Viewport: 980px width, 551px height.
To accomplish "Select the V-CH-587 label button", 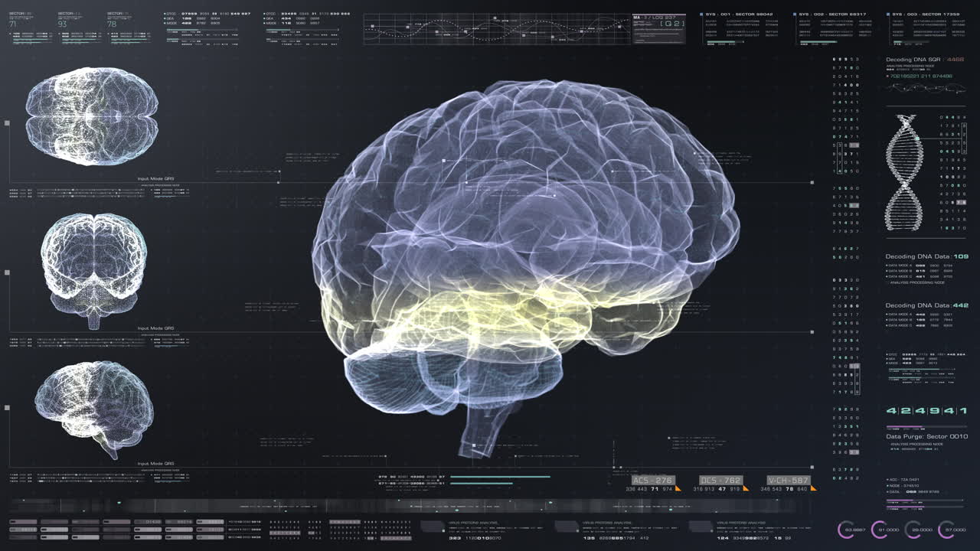I will pyautogui.click(x=788, y=481).
